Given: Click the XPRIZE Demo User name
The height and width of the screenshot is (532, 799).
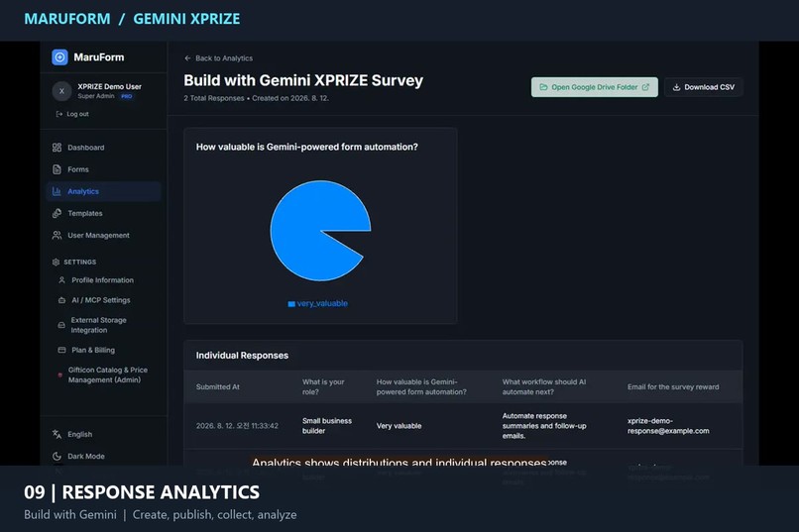Looking at the screenshot, I should point(110,86).
